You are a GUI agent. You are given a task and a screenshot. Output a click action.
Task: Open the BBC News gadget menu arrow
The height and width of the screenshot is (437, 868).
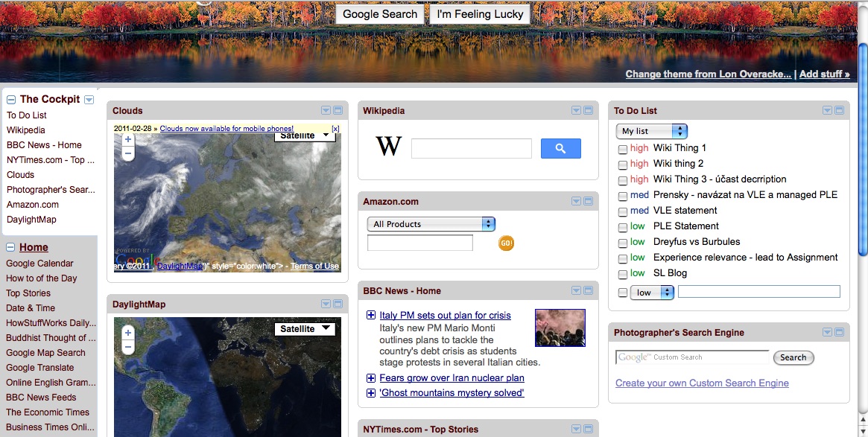pos(576,291)
